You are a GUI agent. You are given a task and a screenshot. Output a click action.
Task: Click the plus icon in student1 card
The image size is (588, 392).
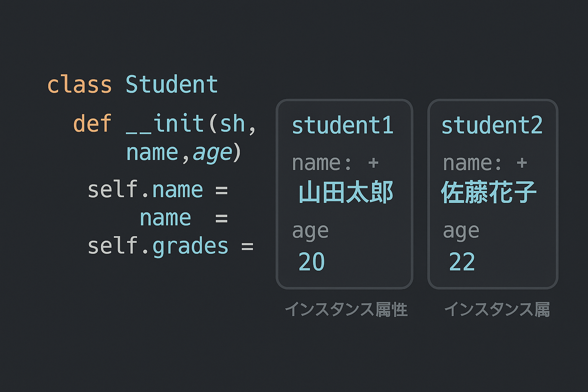click(373, 163)
